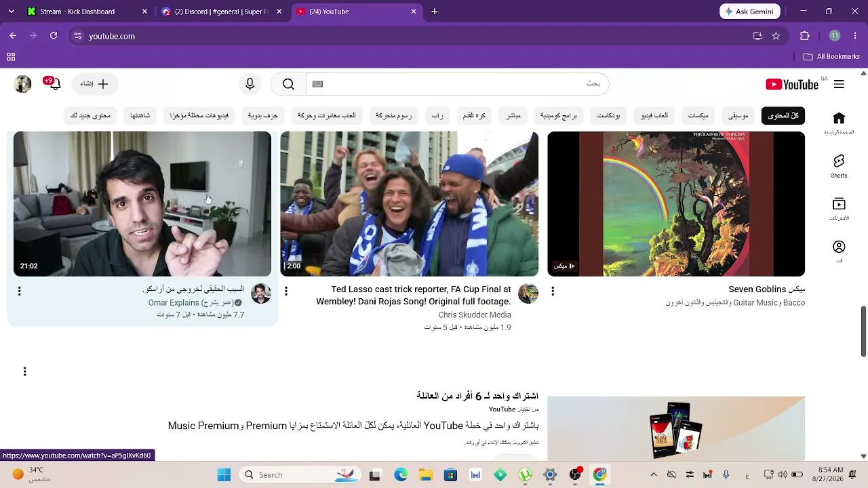
Task: Open the 'ميكس Seven Goblins' title link
Action: point(767,289)
